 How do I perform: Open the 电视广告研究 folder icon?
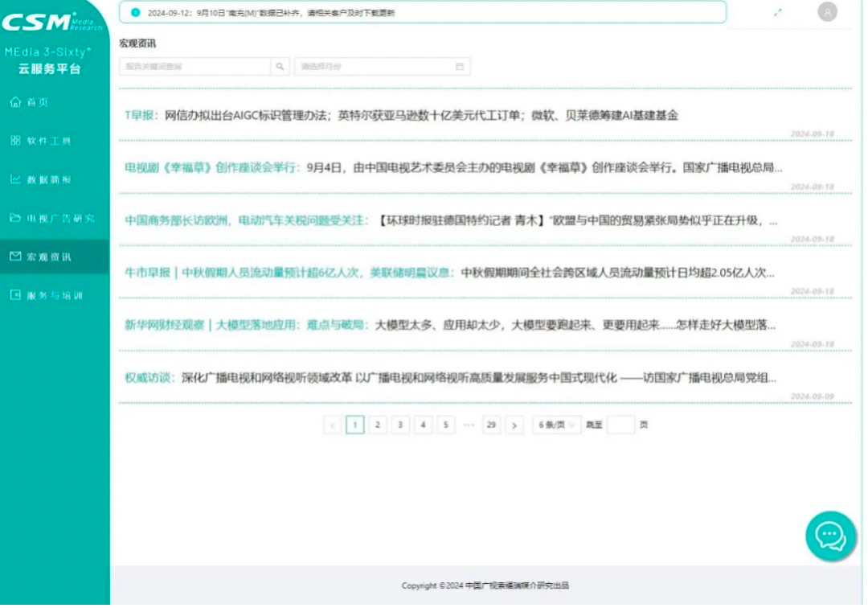pyautogui.click(x=15, y=218)
